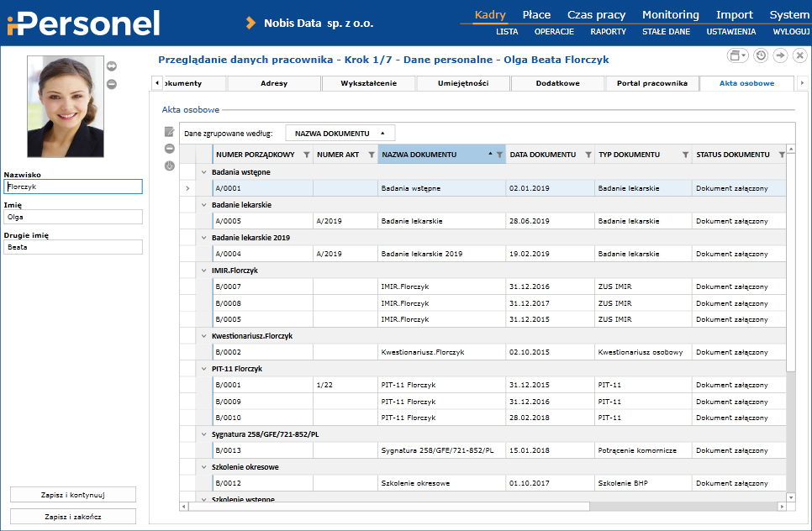Click the edit document icon left of grid
Image resolution: width=812 pixels, height=531 pixels.
[x=169, y=132]
